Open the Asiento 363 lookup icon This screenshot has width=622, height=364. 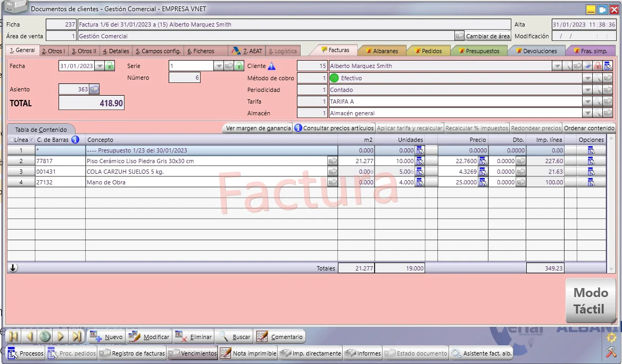[94, 89]
